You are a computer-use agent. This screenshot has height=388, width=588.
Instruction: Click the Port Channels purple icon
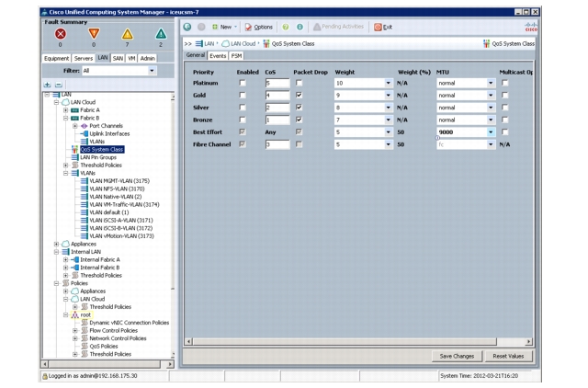[85, 126]
